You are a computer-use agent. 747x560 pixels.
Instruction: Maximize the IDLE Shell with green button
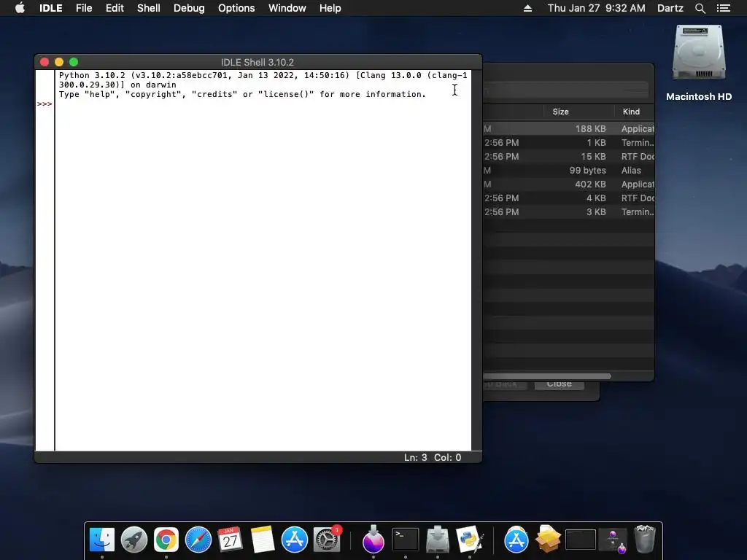[74, 62]
